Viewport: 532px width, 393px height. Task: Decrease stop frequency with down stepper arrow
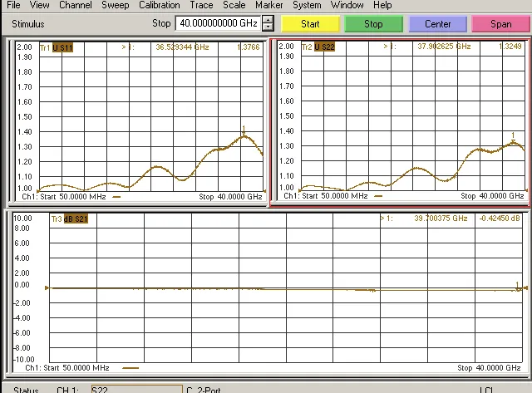point(268,27)
